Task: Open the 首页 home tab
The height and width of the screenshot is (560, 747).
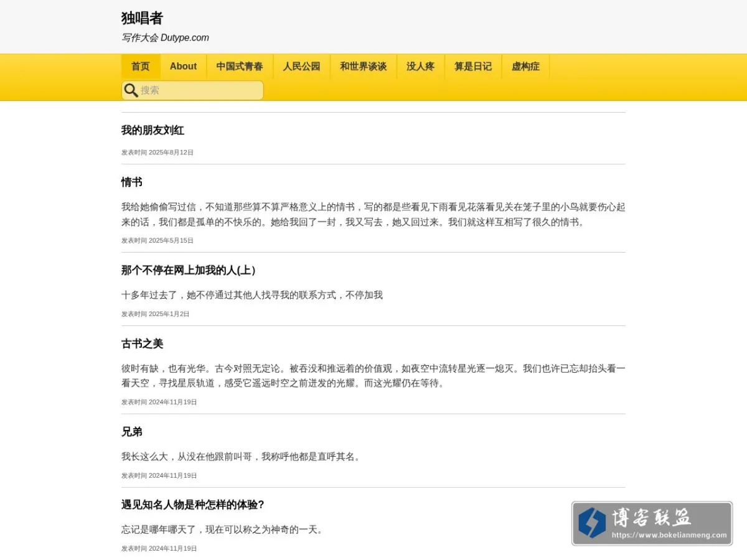Action: pos(141,67)
